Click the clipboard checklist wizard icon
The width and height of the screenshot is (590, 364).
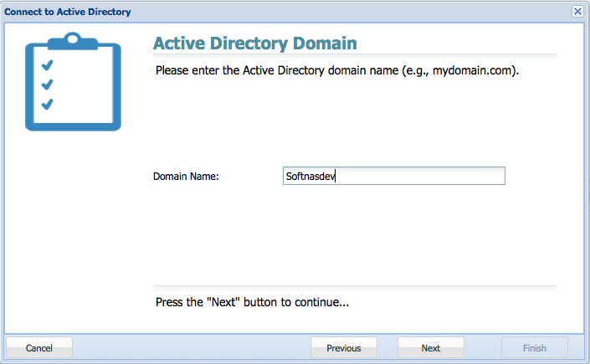[x=73, y=82]
